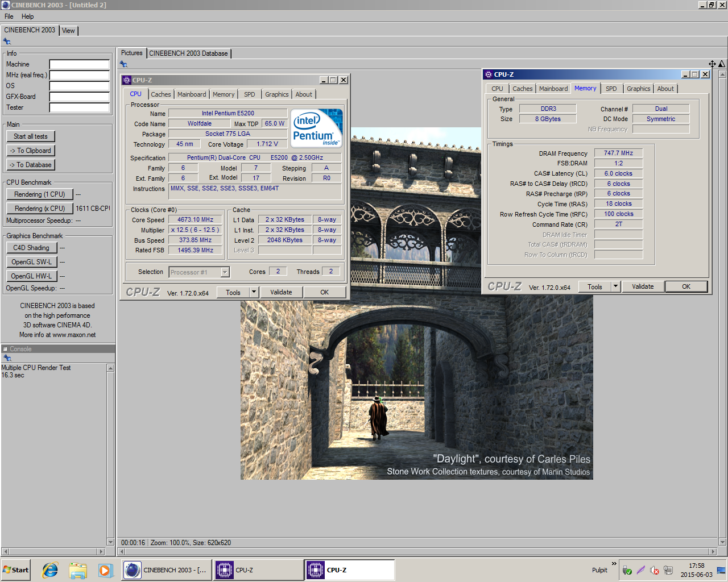Run OpenGL SW-L benchmark
This screenshot has height=582, width=728.
click(31, 262)
